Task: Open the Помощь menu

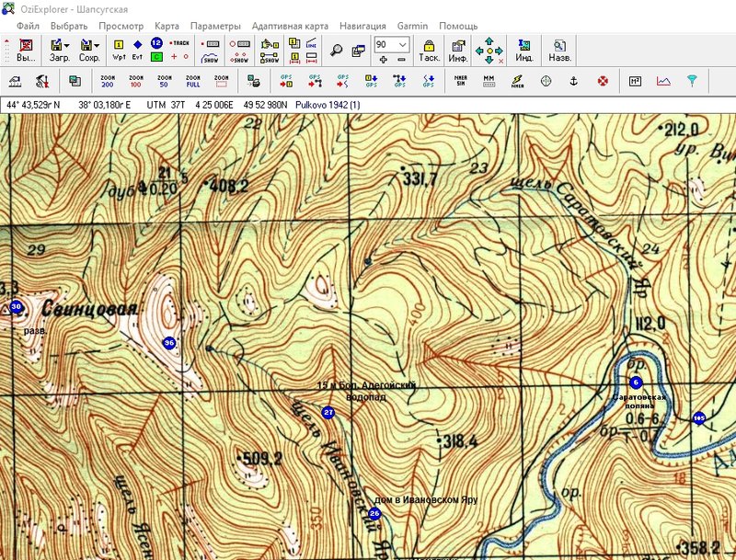Action: pyautogui.click(x=458, y=26)
